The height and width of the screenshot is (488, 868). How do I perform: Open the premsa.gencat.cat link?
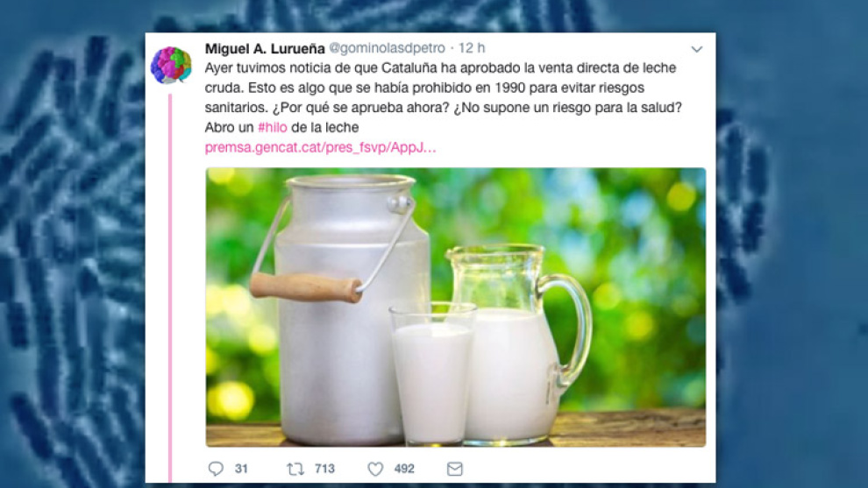321,148
